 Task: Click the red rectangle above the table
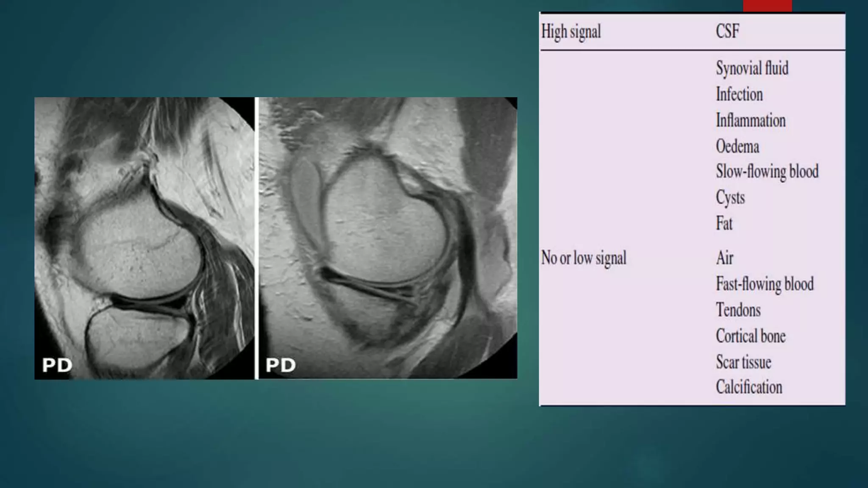(767, 6)
